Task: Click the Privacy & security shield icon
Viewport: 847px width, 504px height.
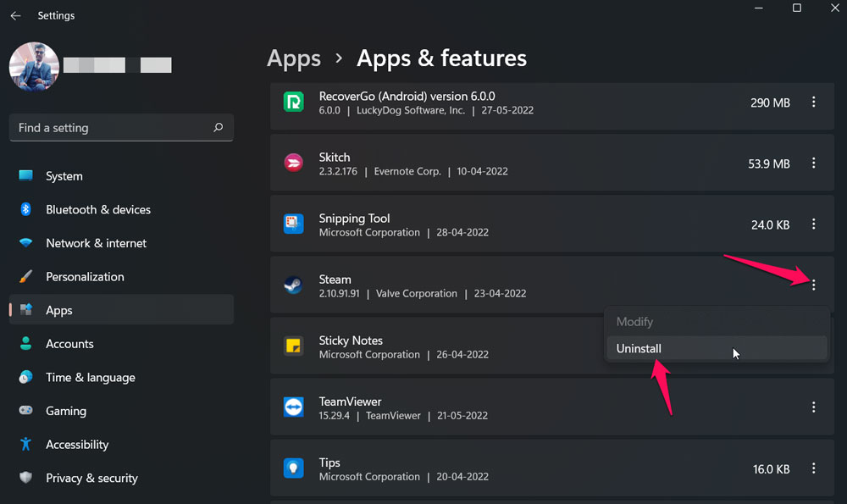Action: (25, 477)
